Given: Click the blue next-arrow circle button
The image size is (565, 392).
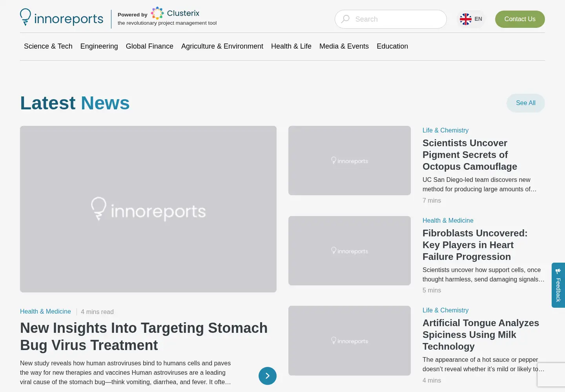Looking at the screenshot, I should [x=268, y=376].
